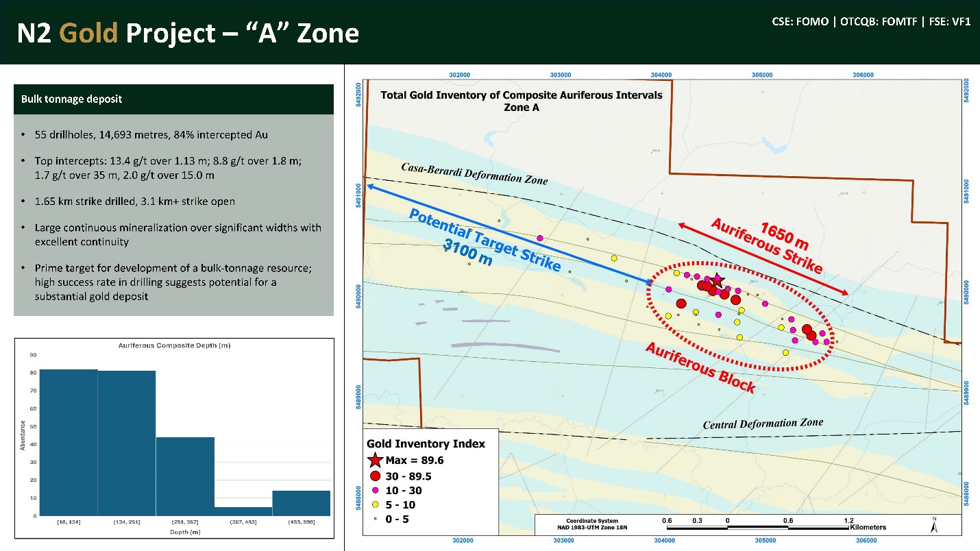Select the magenta 10 - 30 legend dot

tap(373, 490)
